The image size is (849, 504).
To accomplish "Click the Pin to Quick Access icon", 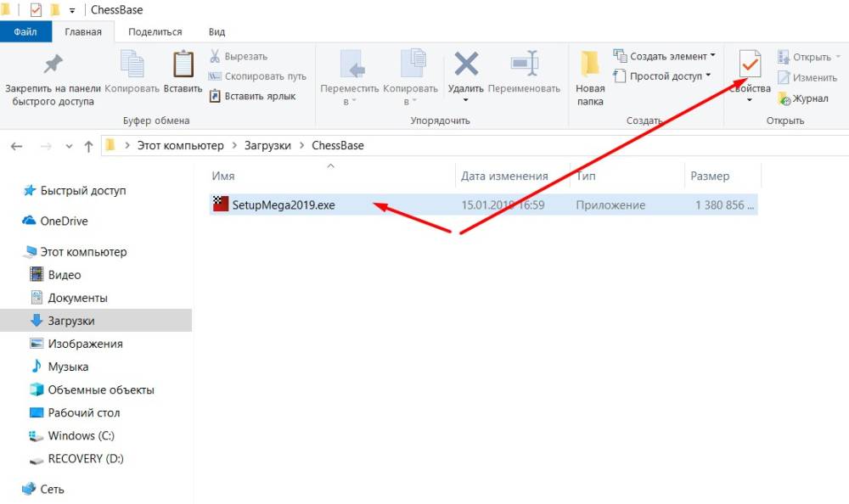I will pos(53,64).
